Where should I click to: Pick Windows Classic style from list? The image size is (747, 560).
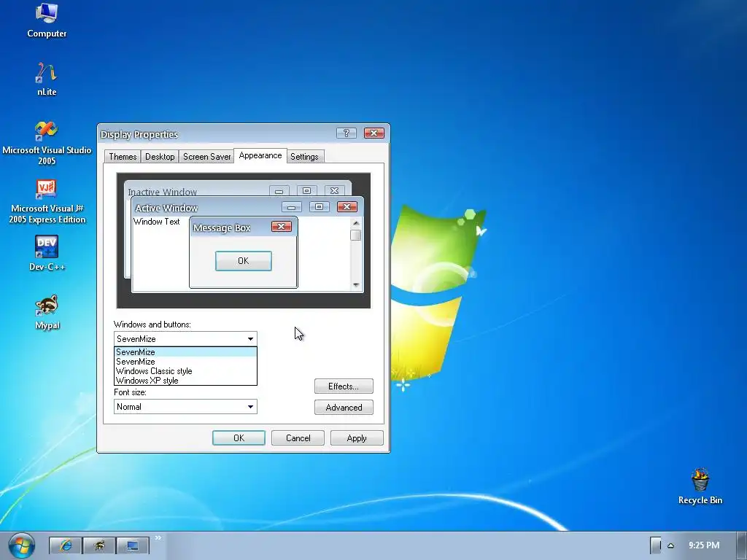click(186, 371)
